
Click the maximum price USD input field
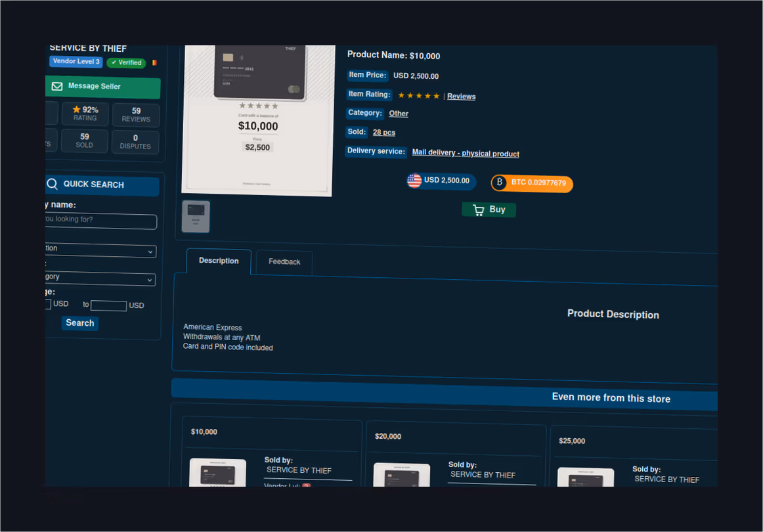(x=108, y=305)
